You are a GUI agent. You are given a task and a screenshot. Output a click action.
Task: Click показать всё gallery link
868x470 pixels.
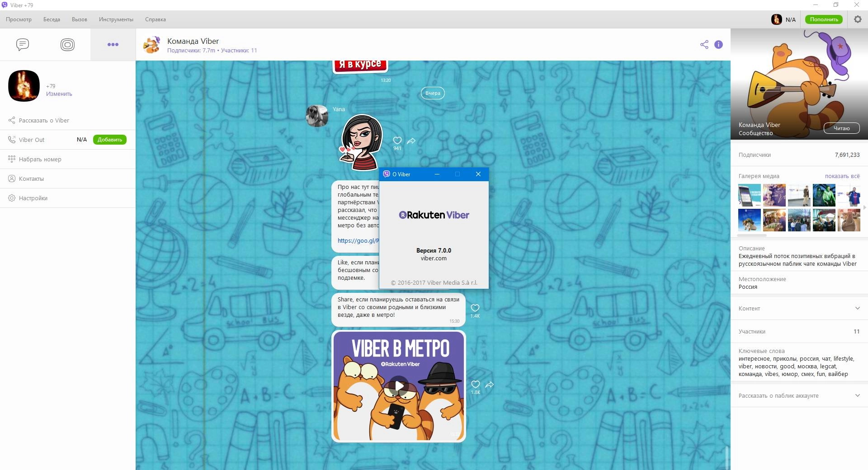pyautogui.click(x=842, y=176)
